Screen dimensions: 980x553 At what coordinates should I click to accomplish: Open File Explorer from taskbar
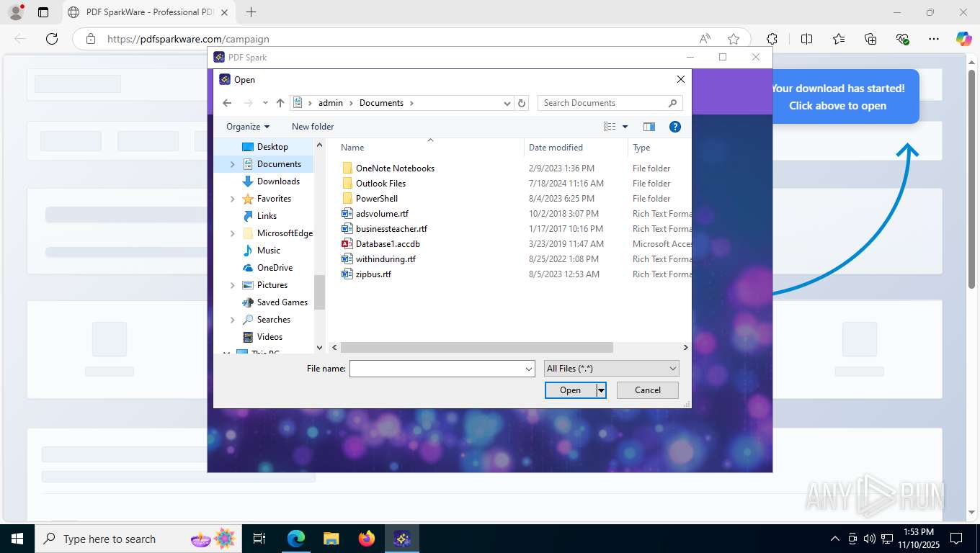[331, 539]
